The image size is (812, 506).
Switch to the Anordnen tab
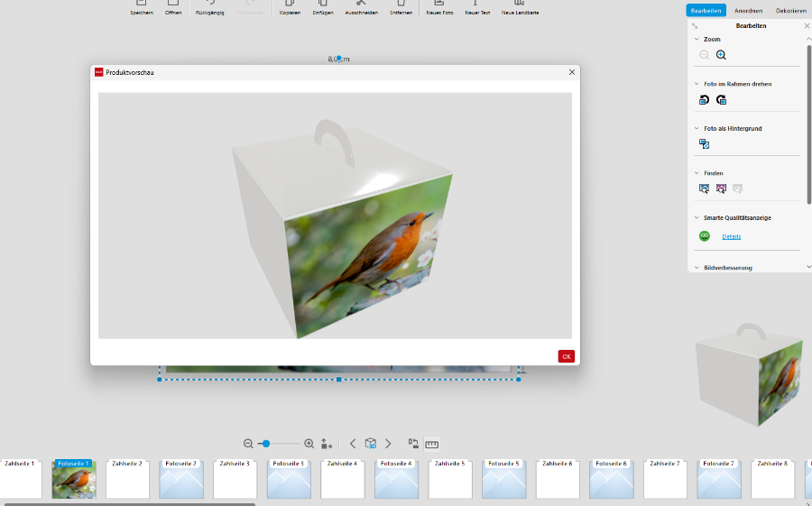tap(748, 11)
